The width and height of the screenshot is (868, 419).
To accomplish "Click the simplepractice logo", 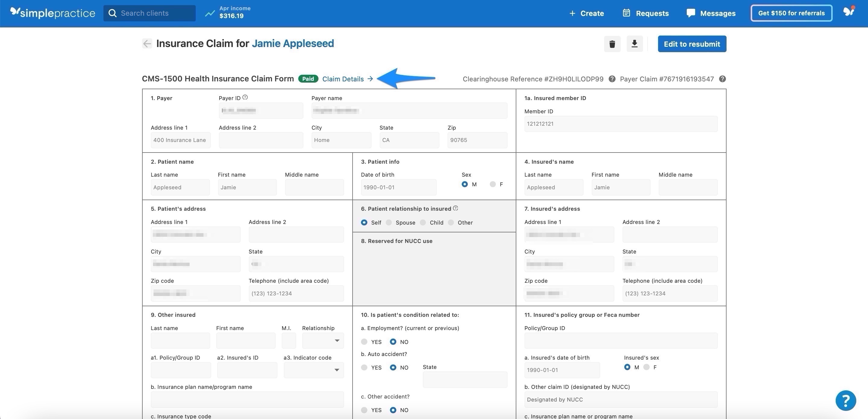I will coord(52,13).
